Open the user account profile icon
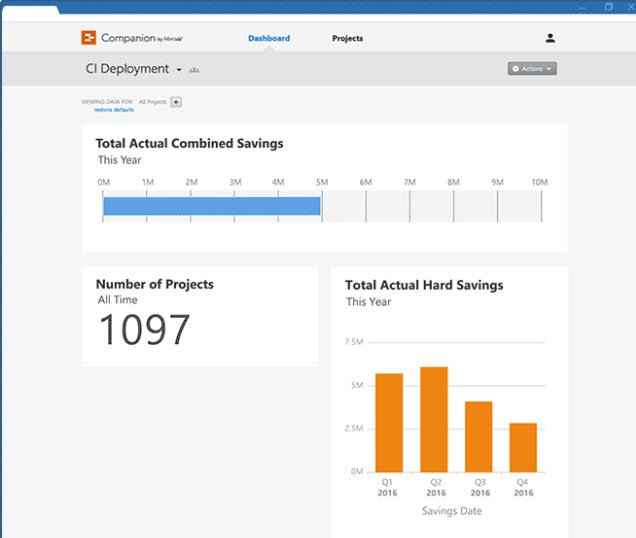This screenshot has width=636, height=538. (x=550, y=38)
